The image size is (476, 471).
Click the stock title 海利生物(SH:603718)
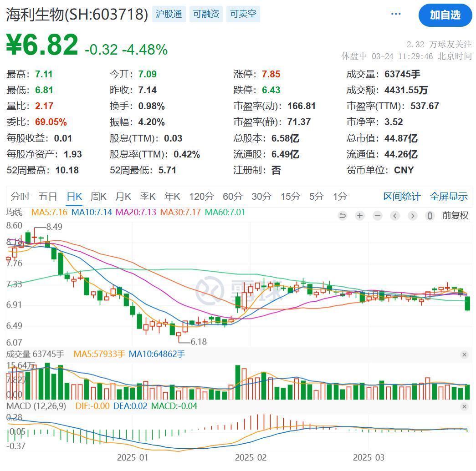[x=77, y=14]
